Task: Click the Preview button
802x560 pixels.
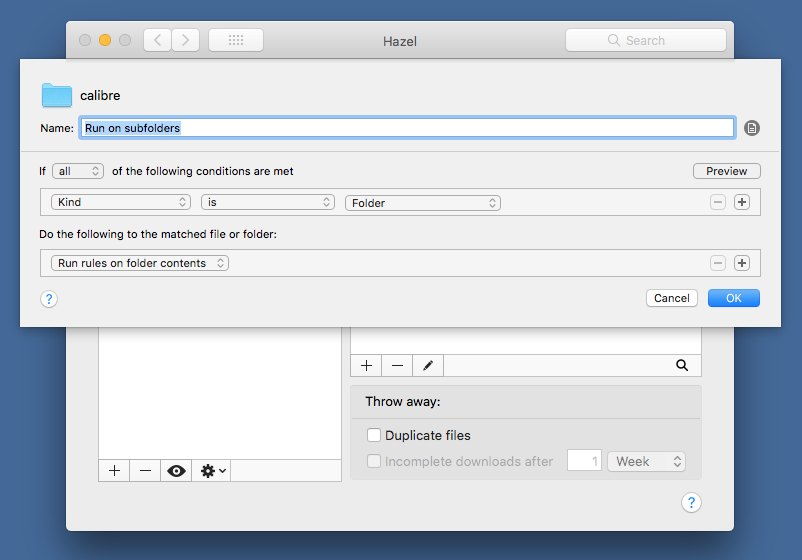Action: (x=726, y=171)
